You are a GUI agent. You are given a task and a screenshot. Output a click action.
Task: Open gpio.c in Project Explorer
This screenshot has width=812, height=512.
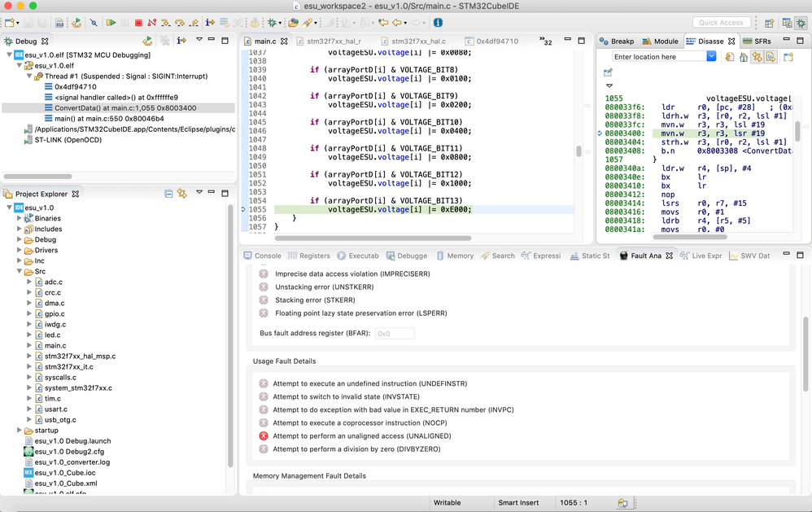(x=55, y=313)
